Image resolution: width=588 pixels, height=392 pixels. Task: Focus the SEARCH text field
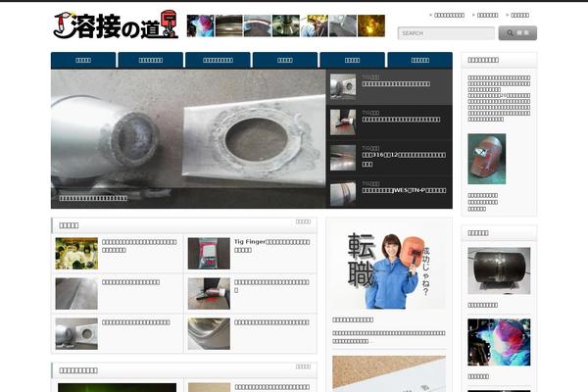coord(446,33)
